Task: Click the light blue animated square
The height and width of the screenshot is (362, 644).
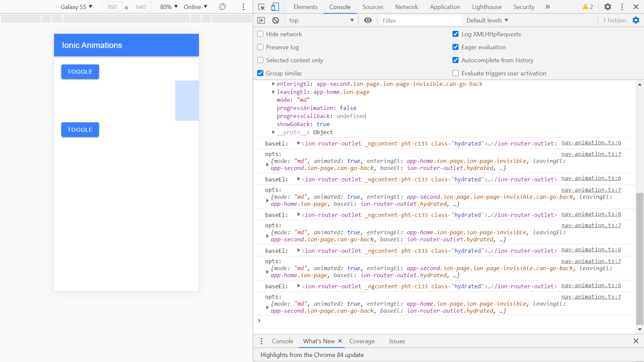Action: coord(187,101)
